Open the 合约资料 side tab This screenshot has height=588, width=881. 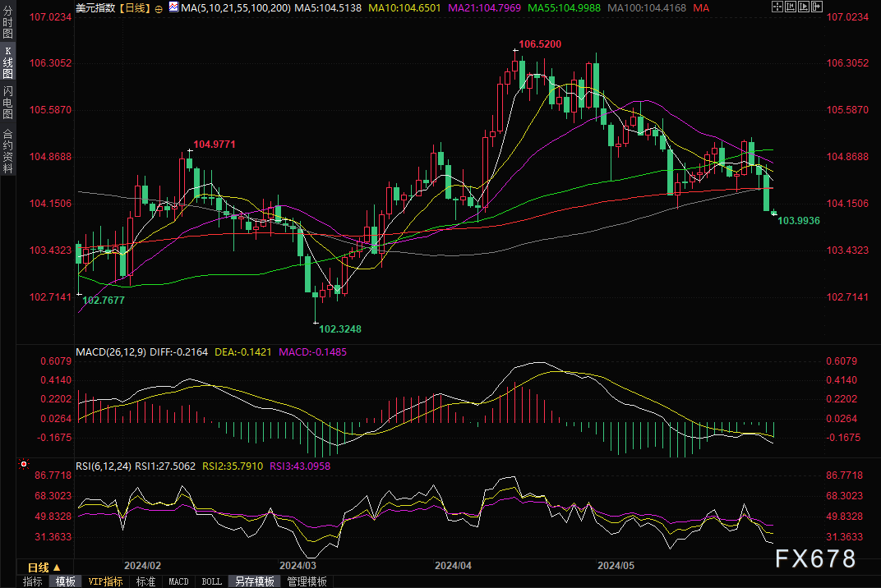(7, 150)
